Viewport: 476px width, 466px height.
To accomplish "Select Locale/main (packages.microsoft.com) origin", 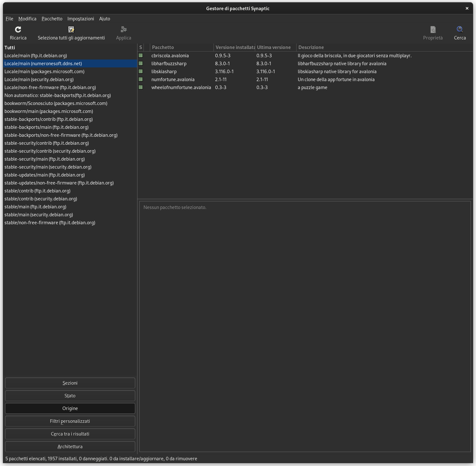I will [x=70, y=72].
